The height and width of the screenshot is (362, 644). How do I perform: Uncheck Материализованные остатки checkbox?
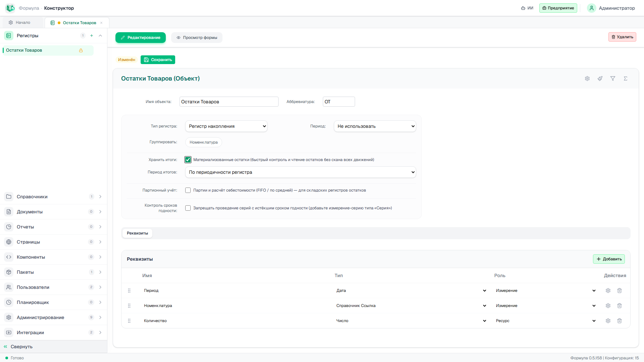click(x=188, y=160)
